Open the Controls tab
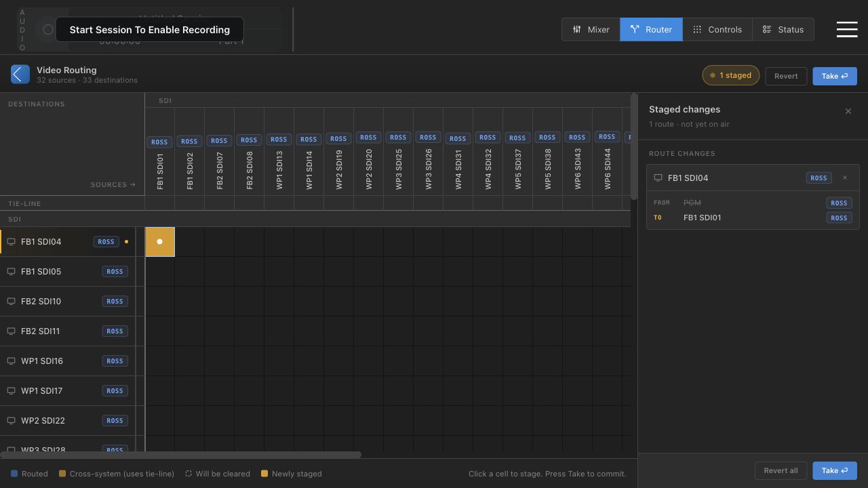The width and height of the screenshot is (868, 488). pos(717,30)
